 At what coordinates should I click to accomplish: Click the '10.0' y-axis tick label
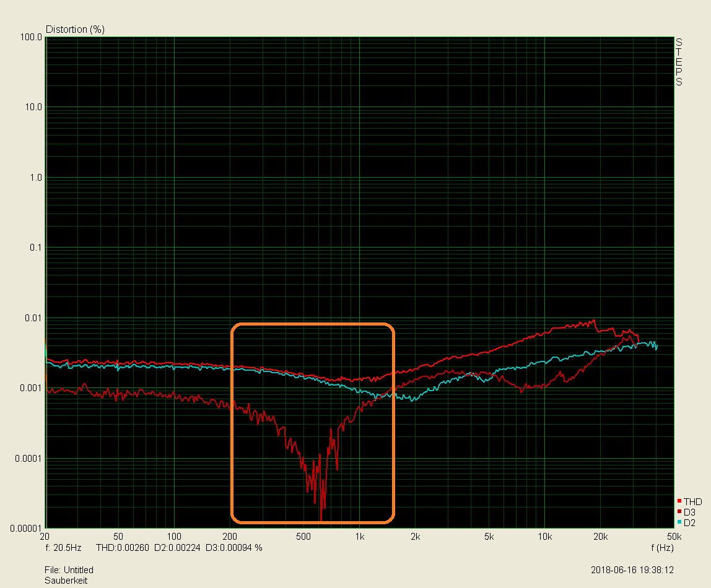(33, 107)
